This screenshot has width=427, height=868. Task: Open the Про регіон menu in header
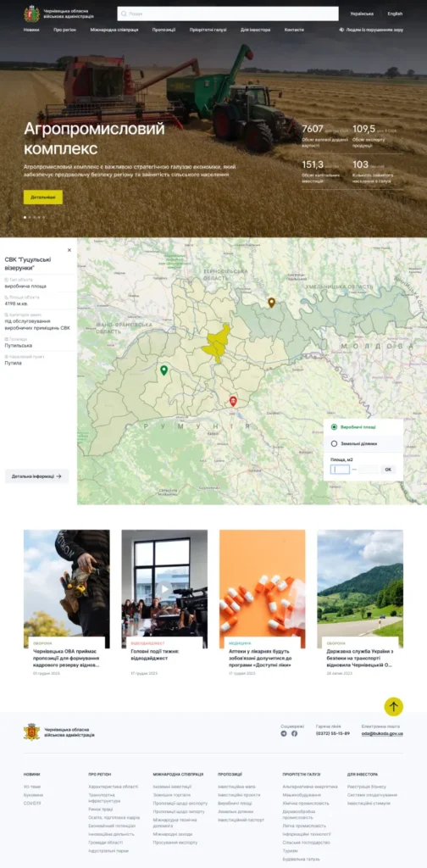point(64,30)
